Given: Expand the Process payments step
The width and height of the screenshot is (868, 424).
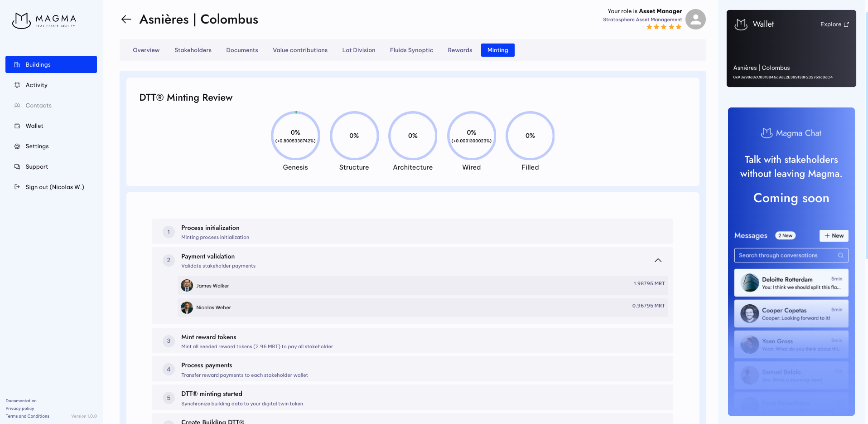Looking at the screenshot, I should (x=412, y=370).
